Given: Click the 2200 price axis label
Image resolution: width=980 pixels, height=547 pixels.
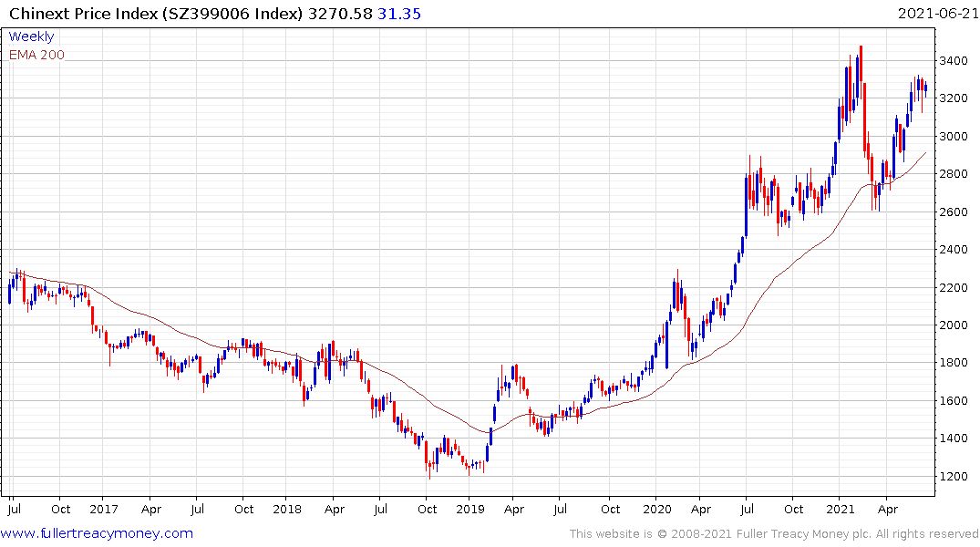Looking at the screenshot, I should click(954, 287).
